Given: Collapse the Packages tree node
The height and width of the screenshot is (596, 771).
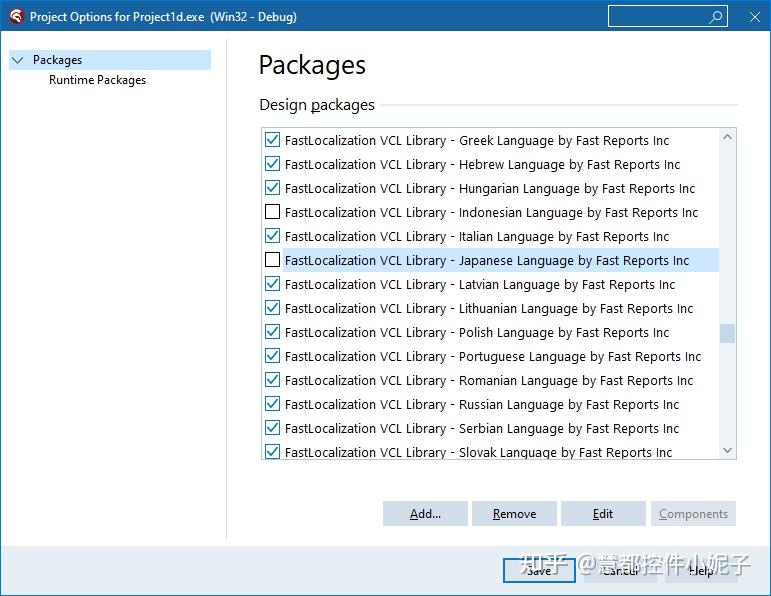Looking at the screenshot, I should 17,60.
